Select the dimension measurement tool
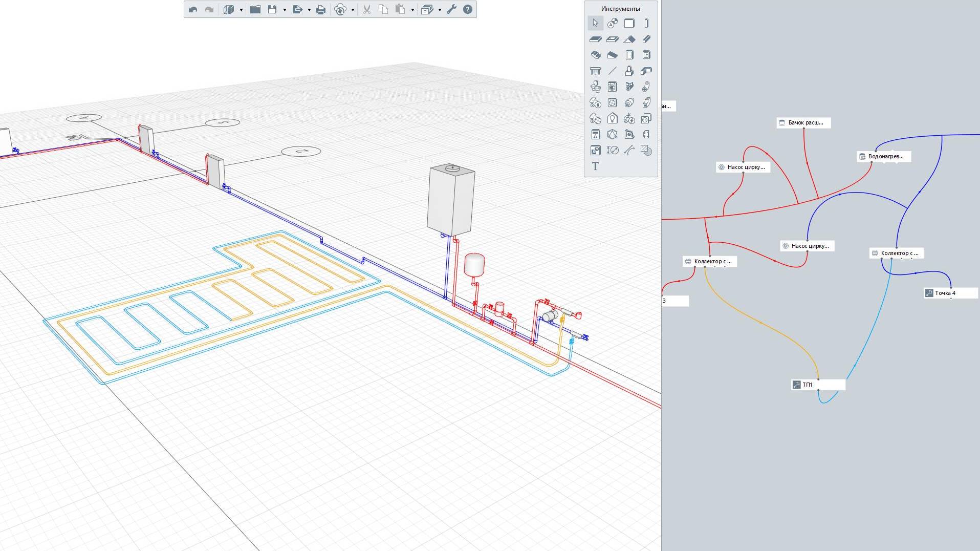 pyautogui.click(x=612, y=150)
